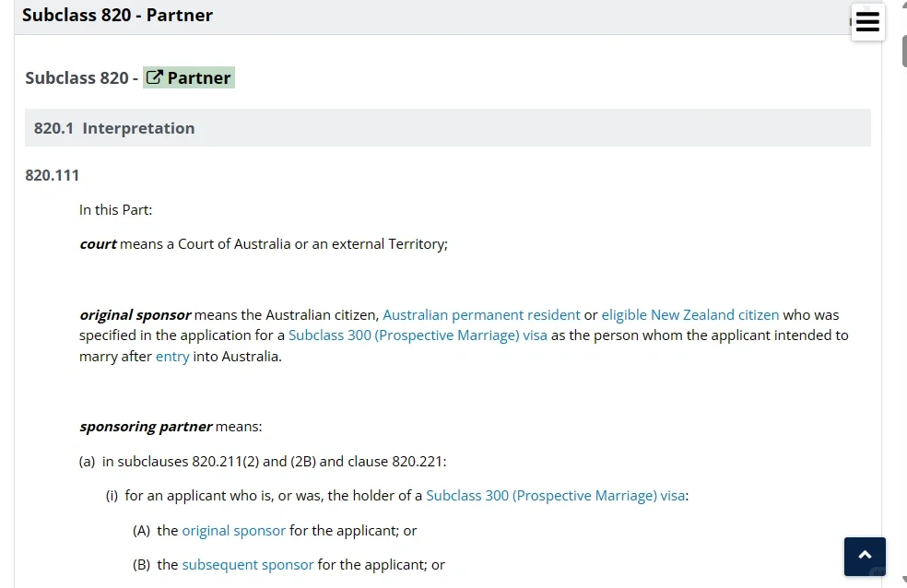
Task: Click the page's vertical scrollbar thumb
Action: (x=904, y=51)
